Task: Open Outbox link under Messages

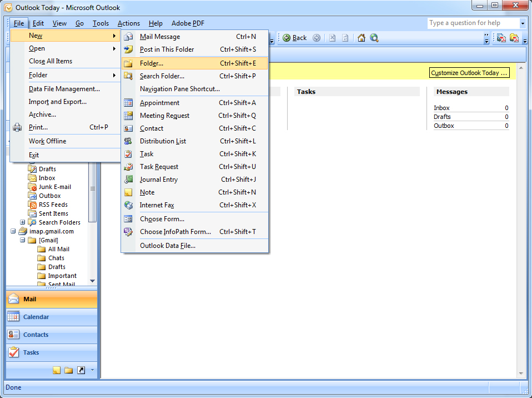Action: pyautogui.click(x=444, y=126)
